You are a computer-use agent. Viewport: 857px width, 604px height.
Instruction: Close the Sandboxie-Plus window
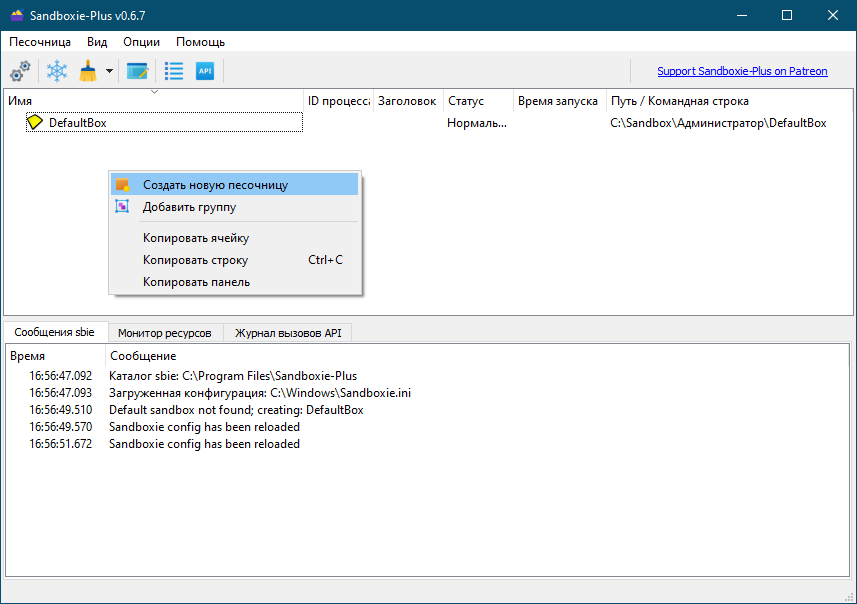(832, 15)
